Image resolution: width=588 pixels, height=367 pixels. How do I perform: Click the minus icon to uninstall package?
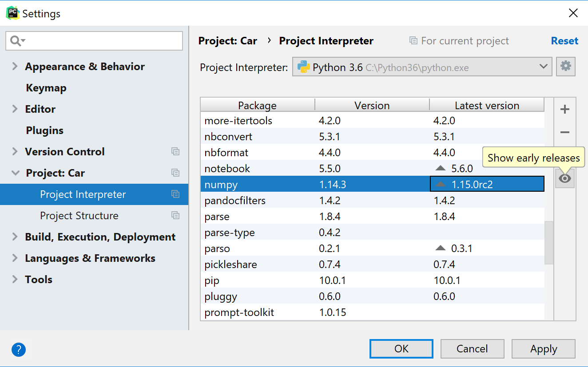(564, 132)
